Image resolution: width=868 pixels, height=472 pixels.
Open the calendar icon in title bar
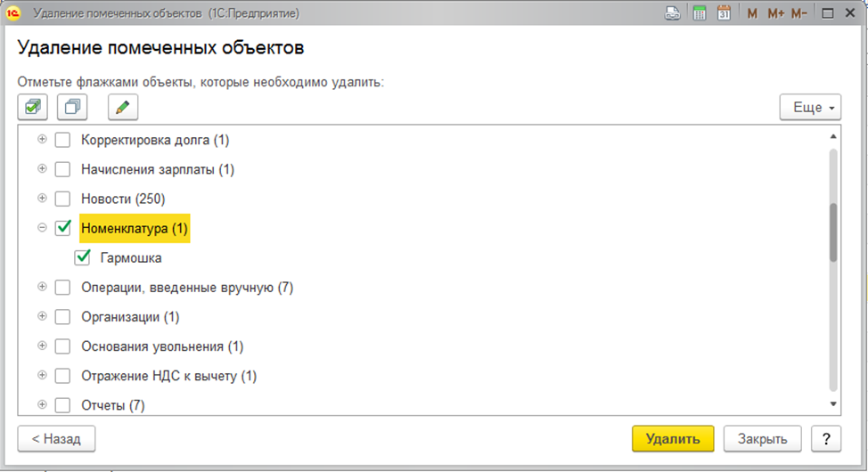(x=724, y=13)
